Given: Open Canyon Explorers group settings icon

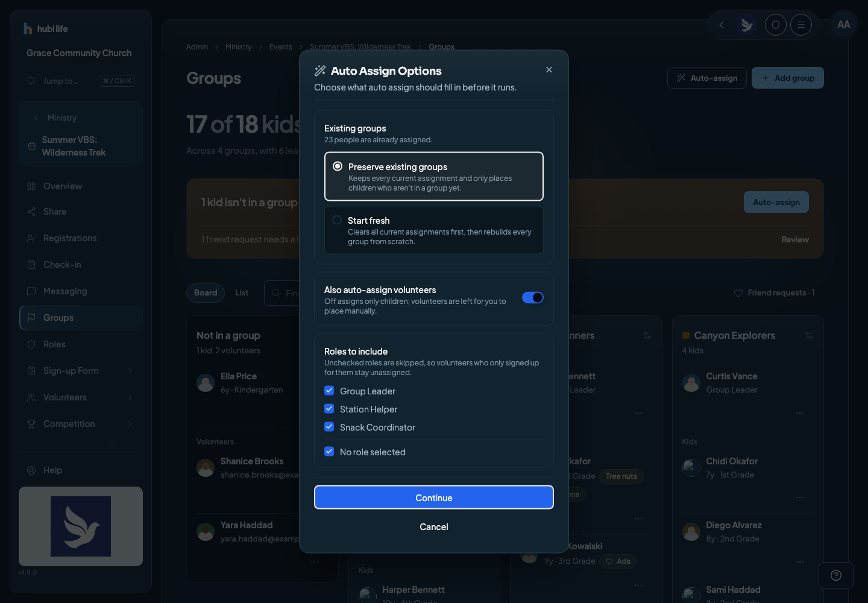Looking at the screenshot, I should (x=809, y=335).
